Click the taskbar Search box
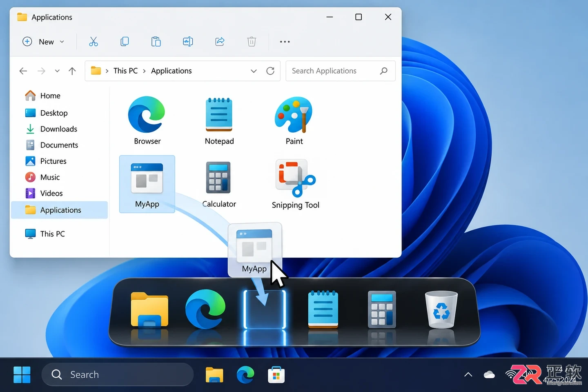 [118, 374]
